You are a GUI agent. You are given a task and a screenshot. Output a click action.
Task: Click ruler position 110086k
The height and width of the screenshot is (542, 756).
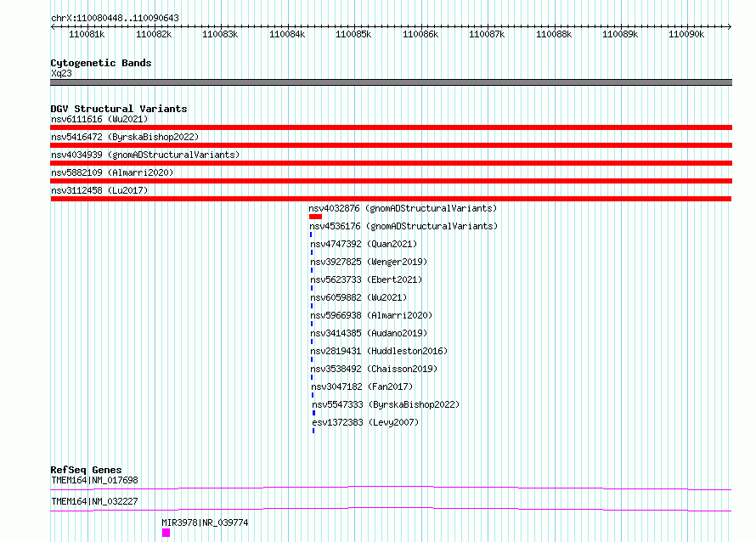click(421, 34)
